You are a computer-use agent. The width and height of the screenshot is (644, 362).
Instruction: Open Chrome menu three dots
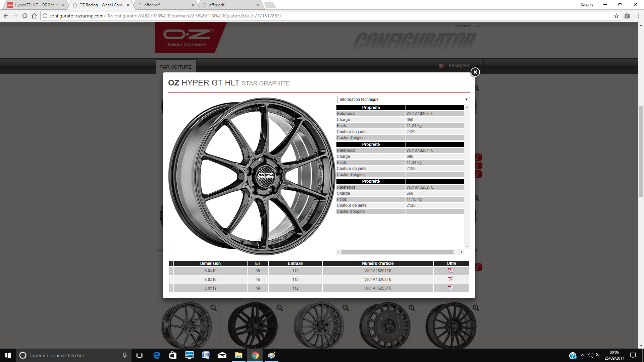pos(638,16)
